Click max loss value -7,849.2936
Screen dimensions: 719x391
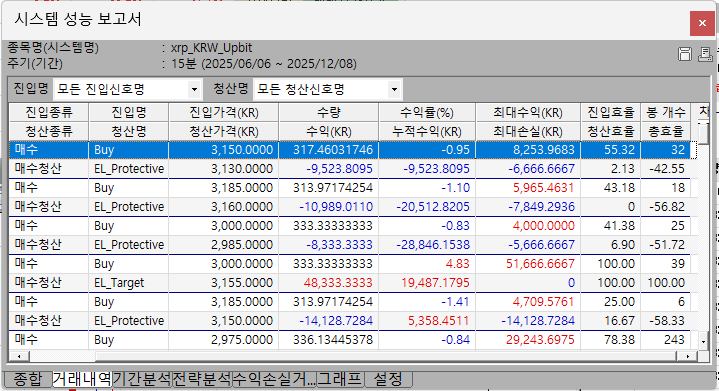click(x=528, y=207)
